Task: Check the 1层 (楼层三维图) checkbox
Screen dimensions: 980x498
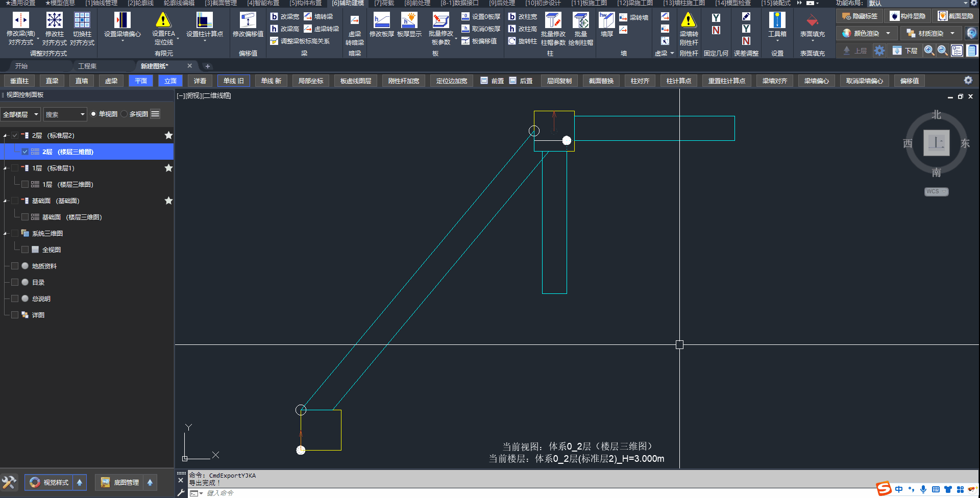Action: [25, 185]
